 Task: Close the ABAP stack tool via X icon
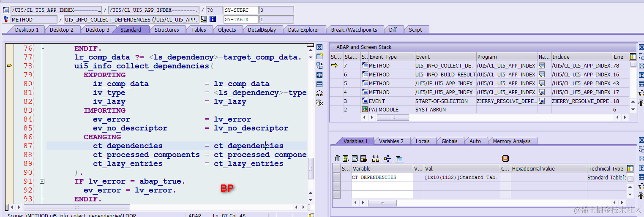641,47
